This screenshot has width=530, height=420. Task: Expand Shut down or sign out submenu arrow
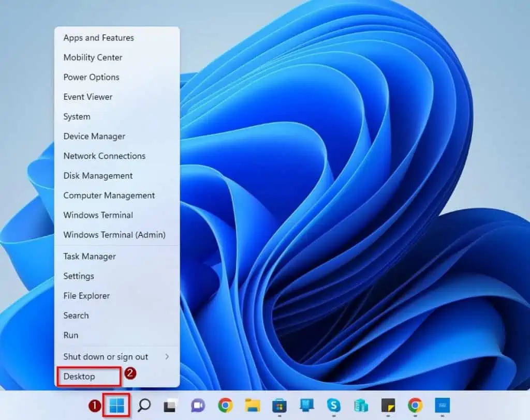click(167, 356)
